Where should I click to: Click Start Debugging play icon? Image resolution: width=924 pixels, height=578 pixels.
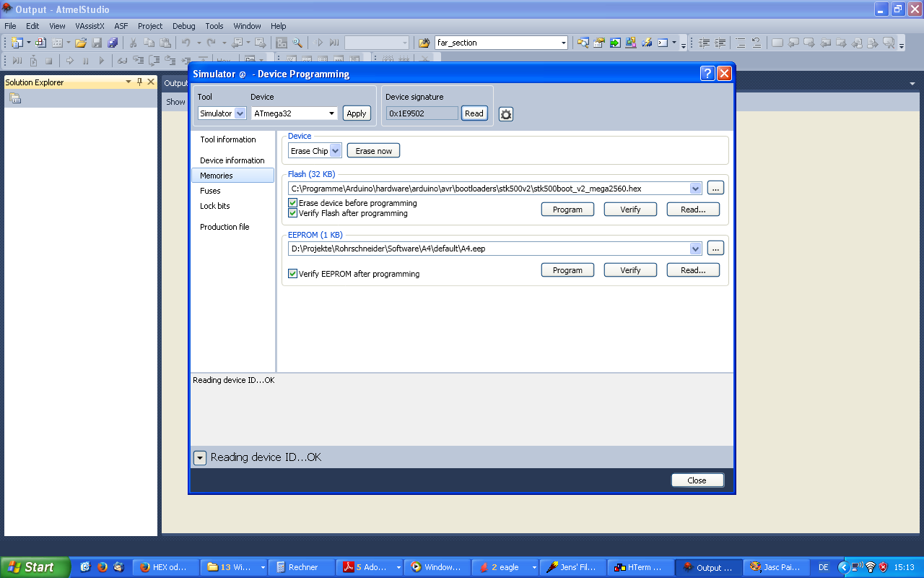pyautogui.click(x=101, y=61)
